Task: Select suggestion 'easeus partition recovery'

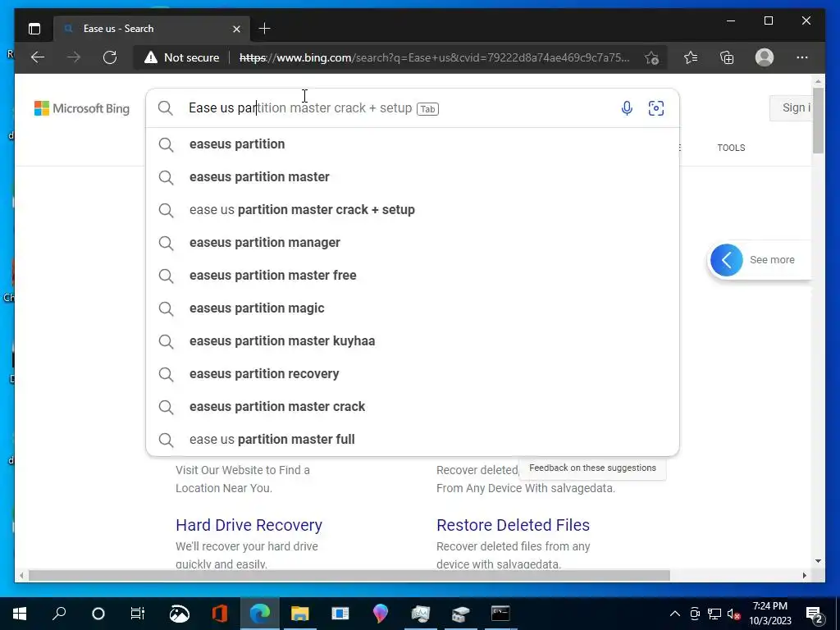Action: (x=413, y=373)
